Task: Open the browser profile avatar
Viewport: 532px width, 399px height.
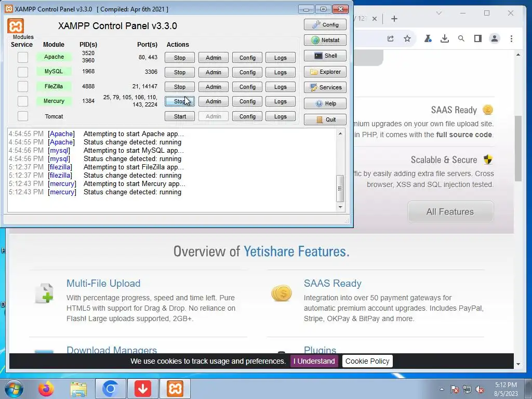Action: [495, 38]
